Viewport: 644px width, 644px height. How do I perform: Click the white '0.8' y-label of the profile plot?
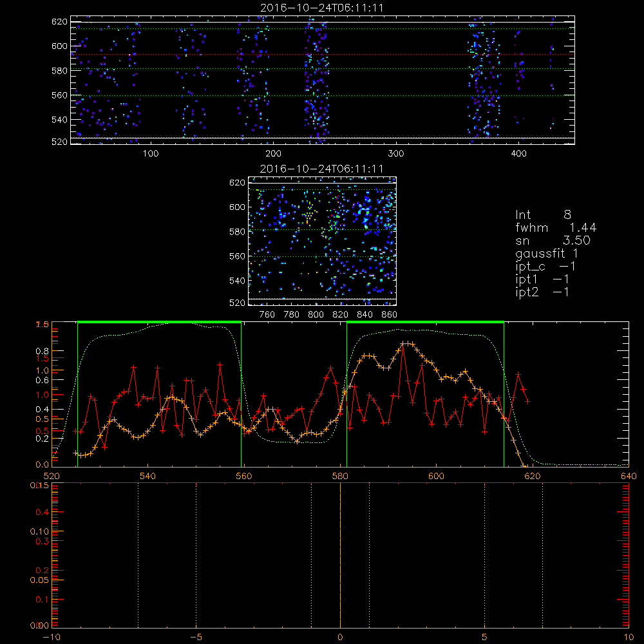pos(43,351)
